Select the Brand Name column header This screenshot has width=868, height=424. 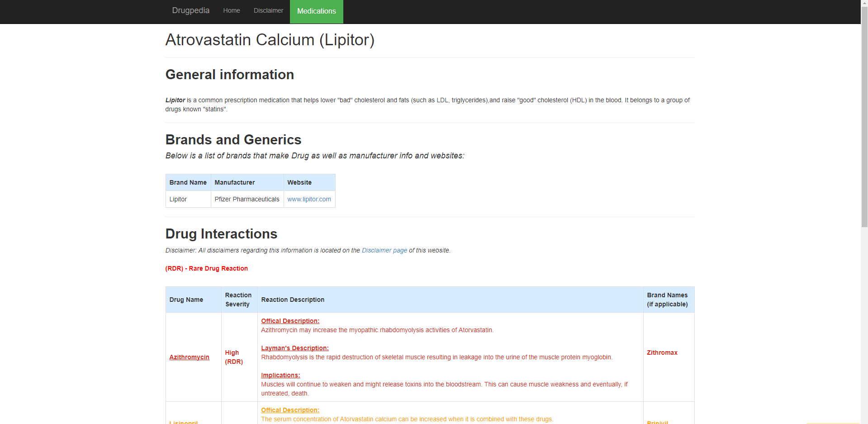(x=188, y=182)
